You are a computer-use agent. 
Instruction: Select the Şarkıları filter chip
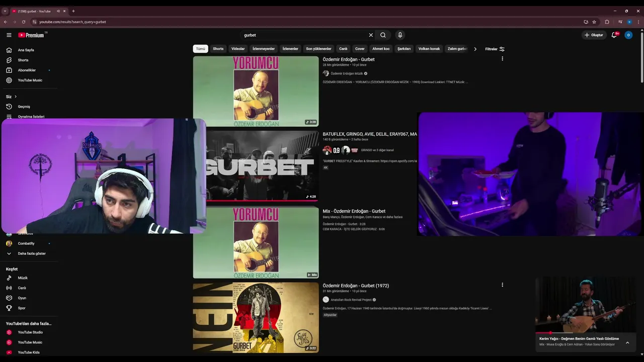pyautogui.click(x=404, y=49)
